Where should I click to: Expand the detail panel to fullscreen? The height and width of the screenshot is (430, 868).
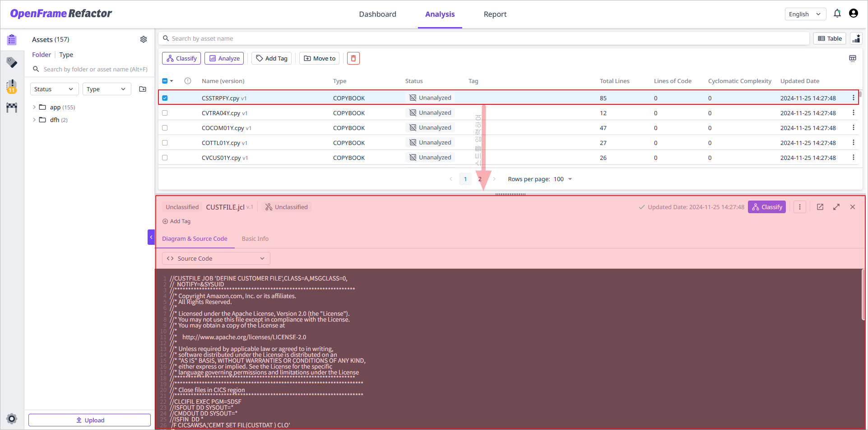836,207
